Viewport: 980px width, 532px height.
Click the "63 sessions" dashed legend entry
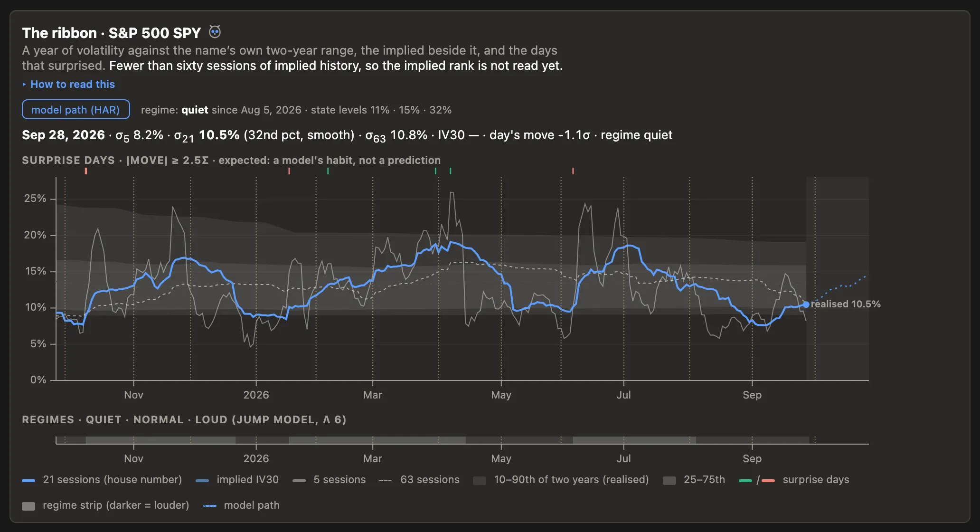pos(419,480)
